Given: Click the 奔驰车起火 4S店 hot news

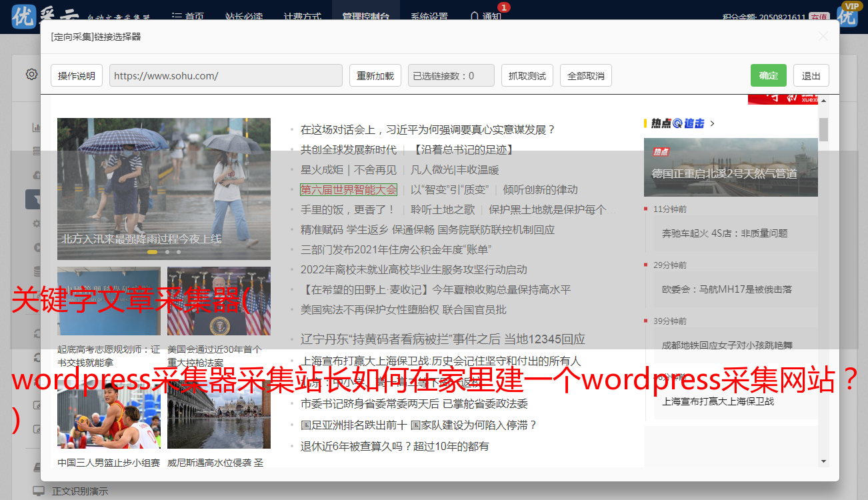Looking at the screenshot, I should 725,233.
